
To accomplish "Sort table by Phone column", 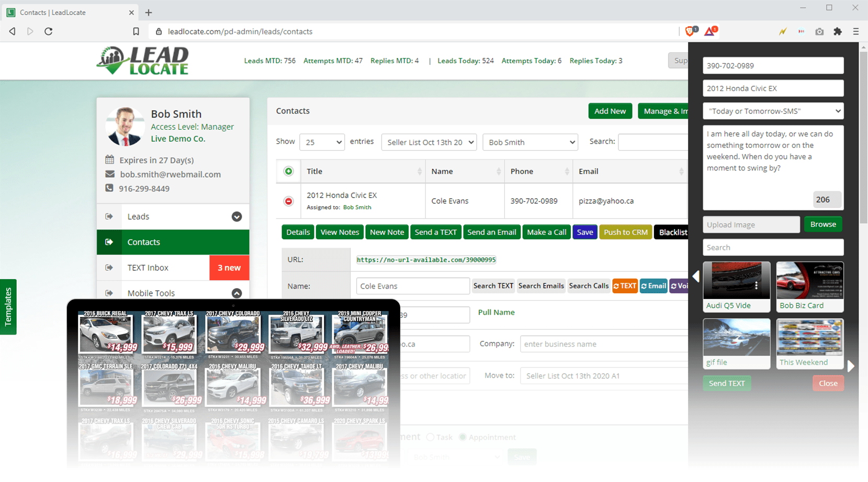I will coord(538,171).
